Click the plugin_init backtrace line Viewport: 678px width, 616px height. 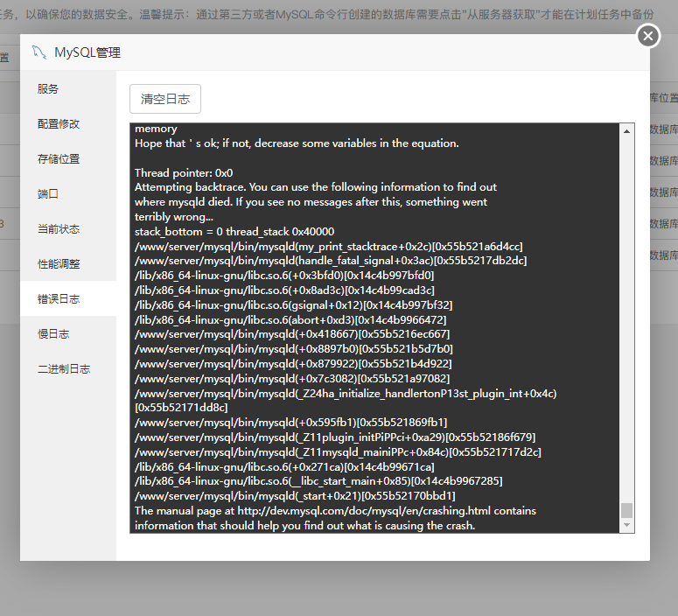click(335, 437)
